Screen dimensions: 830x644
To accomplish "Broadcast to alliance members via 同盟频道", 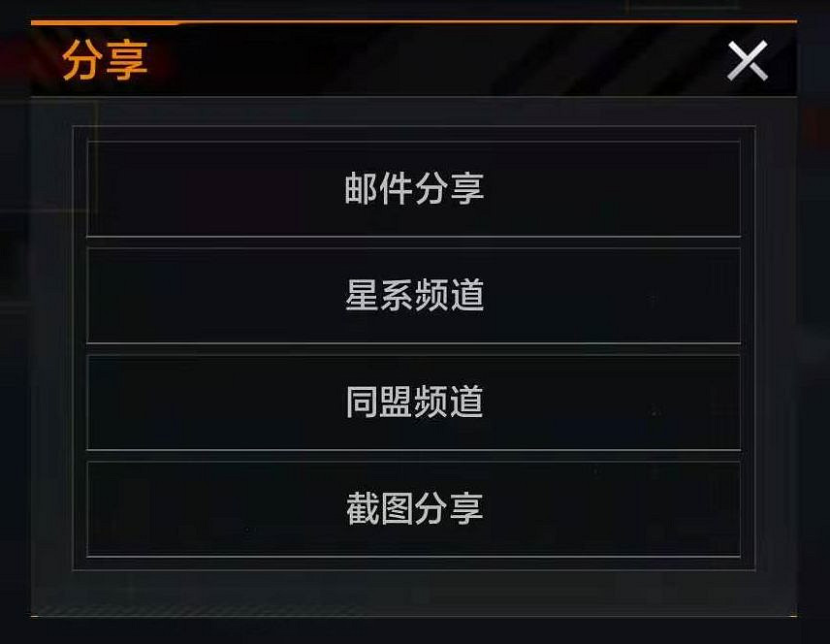I will click(415, 401).
